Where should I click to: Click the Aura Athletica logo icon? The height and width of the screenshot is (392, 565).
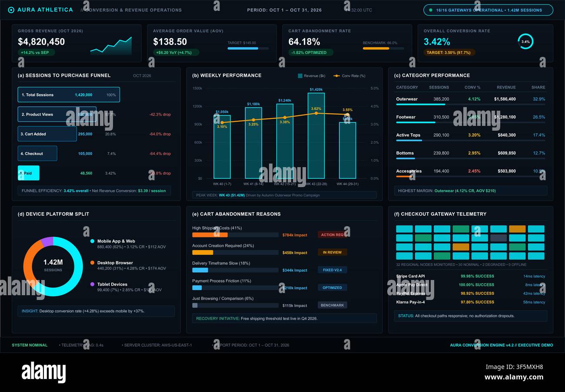[x=11, y=10]
